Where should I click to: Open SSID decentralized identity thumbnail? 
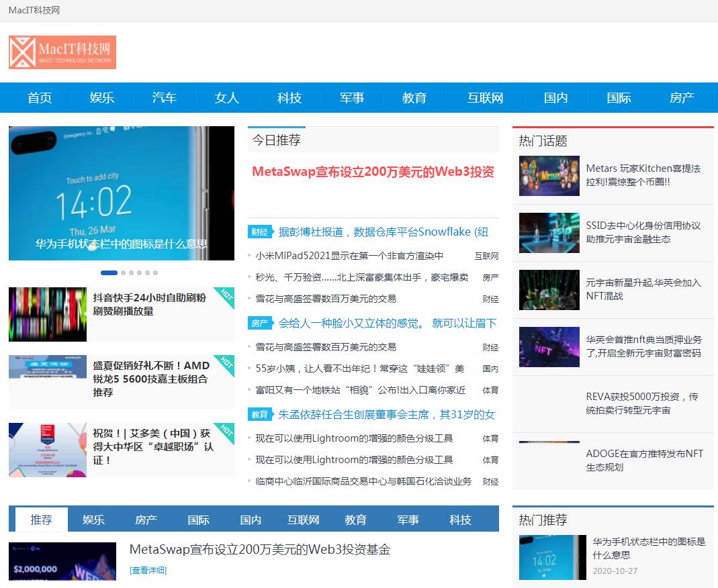549,233
